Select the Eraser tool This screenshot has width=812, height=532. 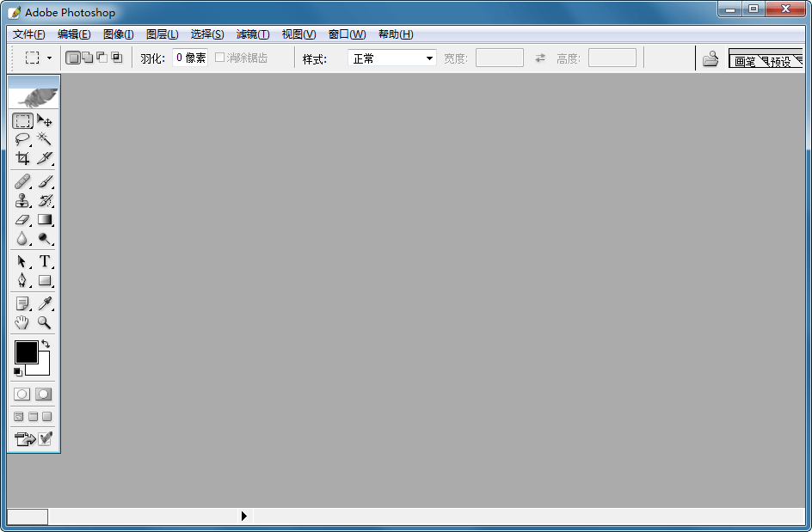[x=22, y=219]
